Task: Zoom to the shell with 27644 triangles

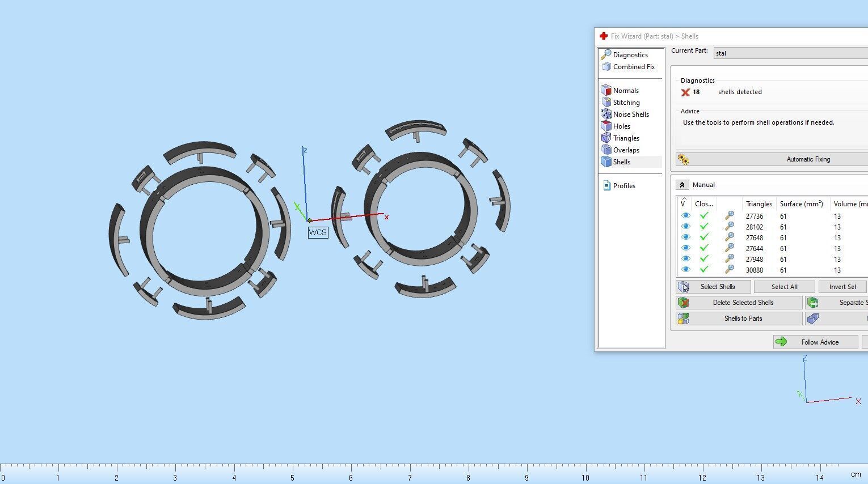Action: click(730, 248)
